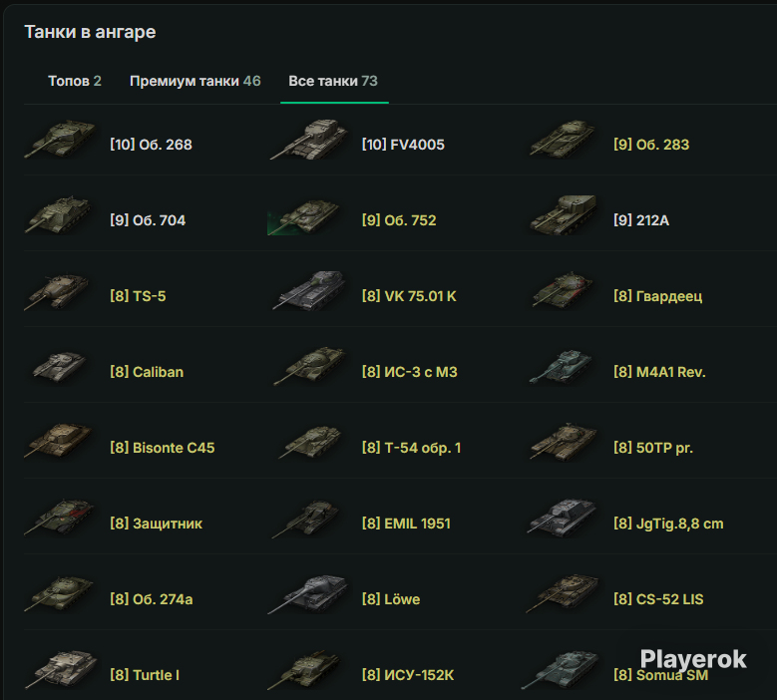Click the M4A1 Rev. tank image
This screenshot has width=777, height=700.
click(x=561, y=367)
